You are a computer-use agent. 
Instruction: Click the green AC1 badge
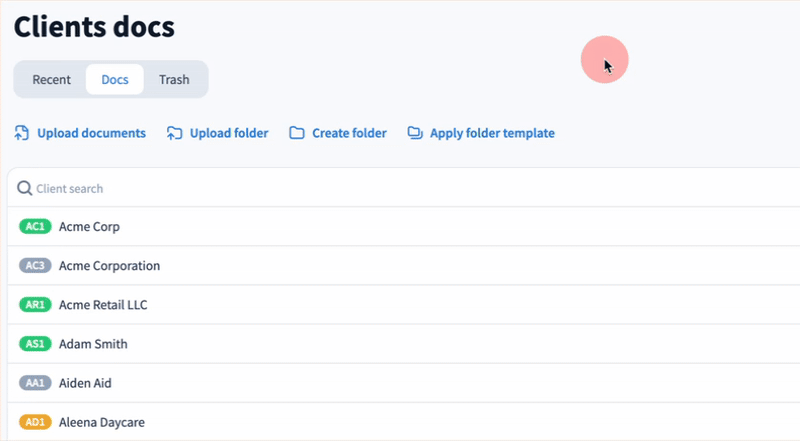[35, 227]
